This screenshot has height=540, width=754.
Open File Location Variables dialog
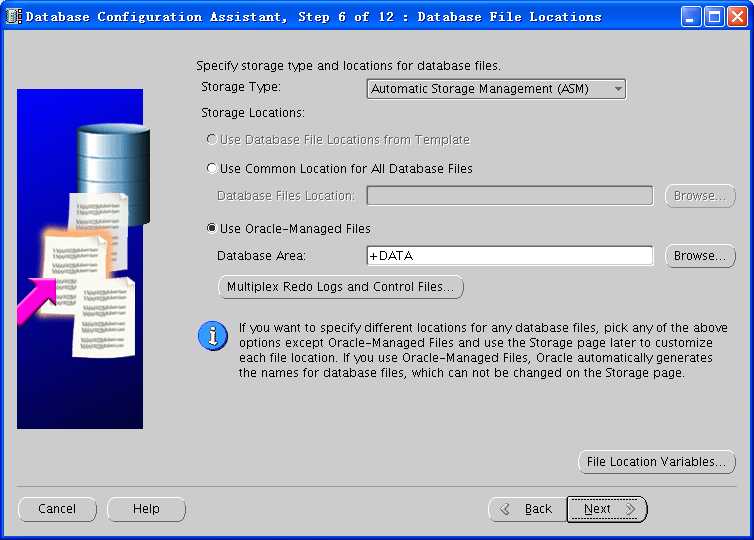click(x=656, y=462)
